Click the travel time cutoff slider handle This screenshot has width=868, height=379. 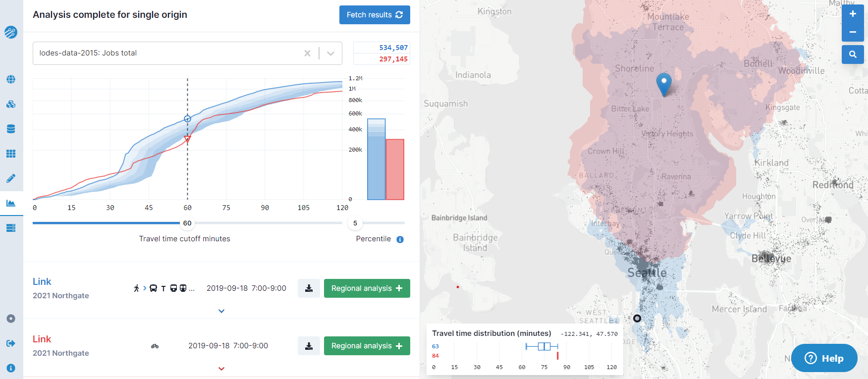[x=187, y=223]
